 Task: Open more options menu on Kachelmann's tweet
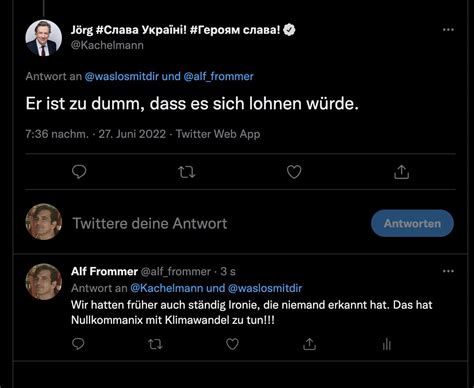448,30
